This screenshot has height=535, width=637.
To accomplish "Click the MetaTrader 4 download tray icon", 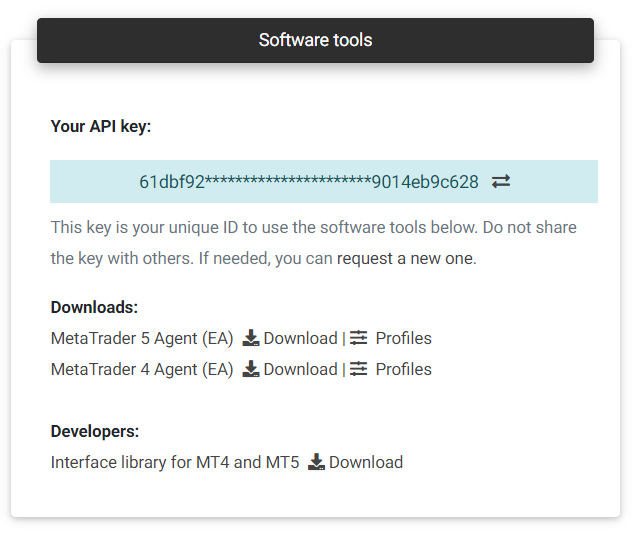I will point(251,369).
